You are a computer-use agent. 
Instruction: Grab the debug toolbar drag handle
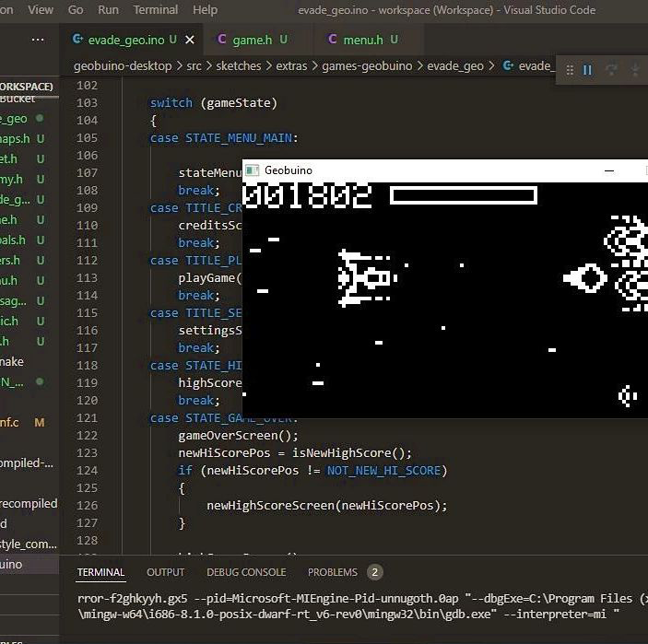pyautogui.click(x=570, y=70)
